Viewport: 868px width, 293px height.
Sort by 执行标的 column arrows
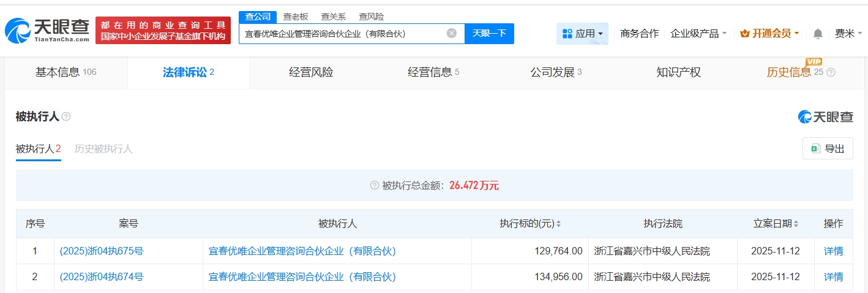tap(558, 224)
